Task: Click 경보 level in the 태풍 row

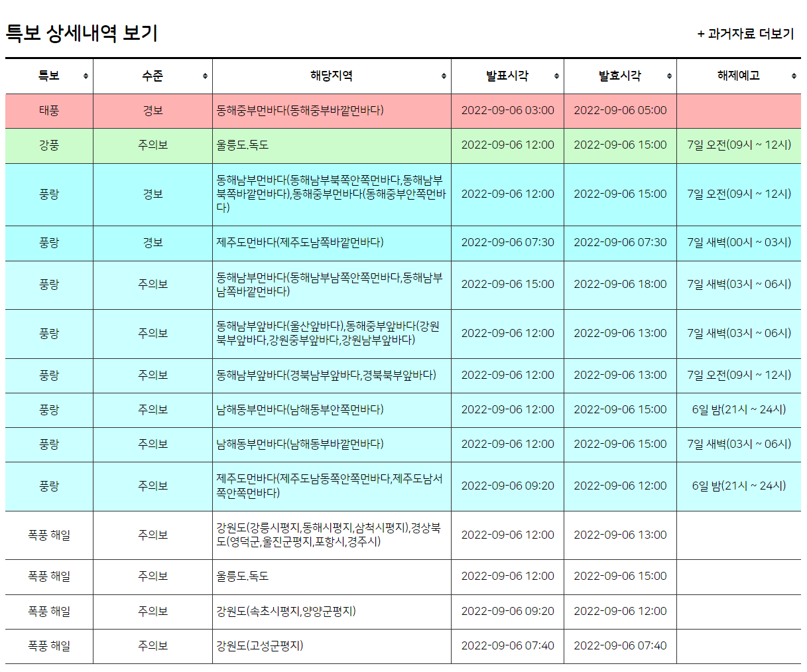Action: 153,111
